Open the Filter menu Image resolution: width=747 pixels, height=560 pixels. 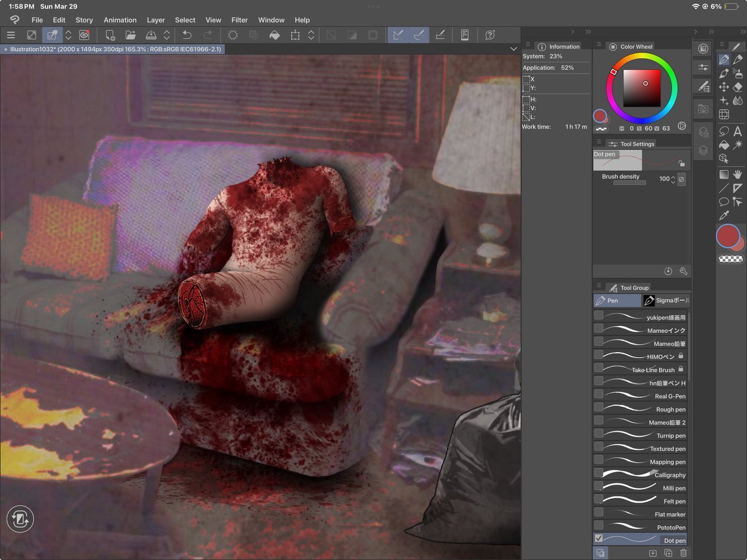(x=240, y=20)
